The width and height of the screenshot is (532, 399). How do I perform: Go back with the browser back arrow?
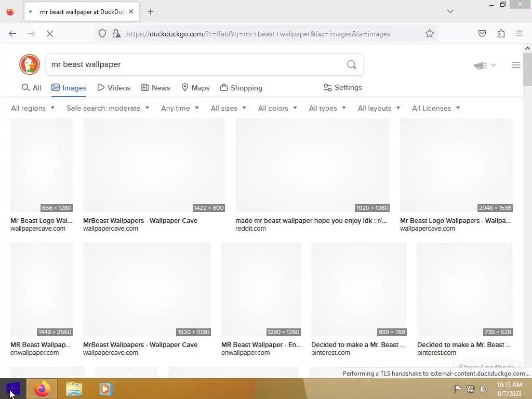(x=12, y=34)
